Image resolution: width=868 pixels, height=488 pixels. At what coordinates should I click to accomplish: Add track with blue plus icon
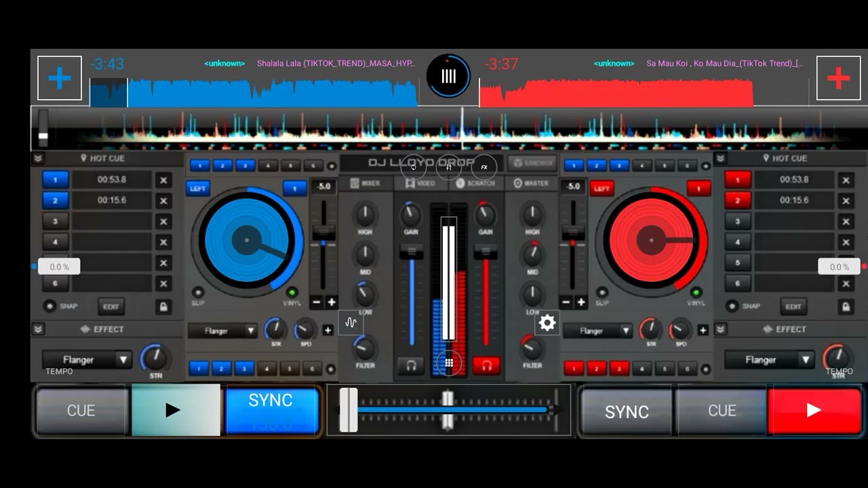click(60, 79)
